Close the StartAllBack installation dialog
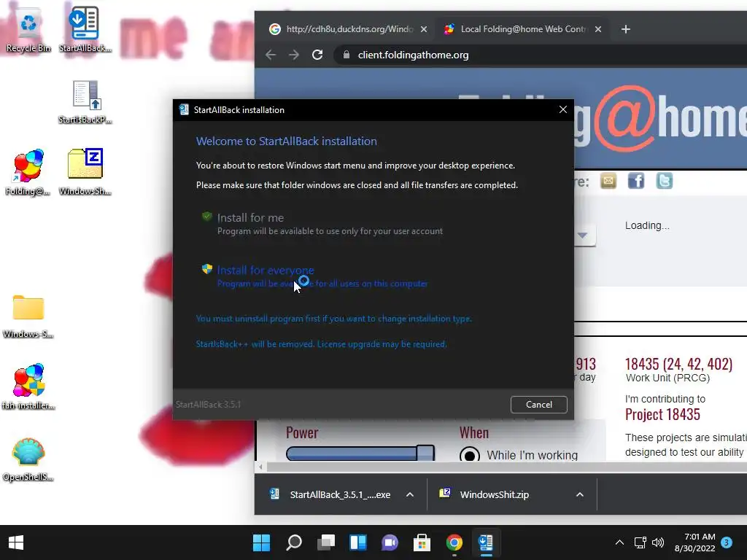This screenshot has height=560, width=747. [x=562, y=109]
